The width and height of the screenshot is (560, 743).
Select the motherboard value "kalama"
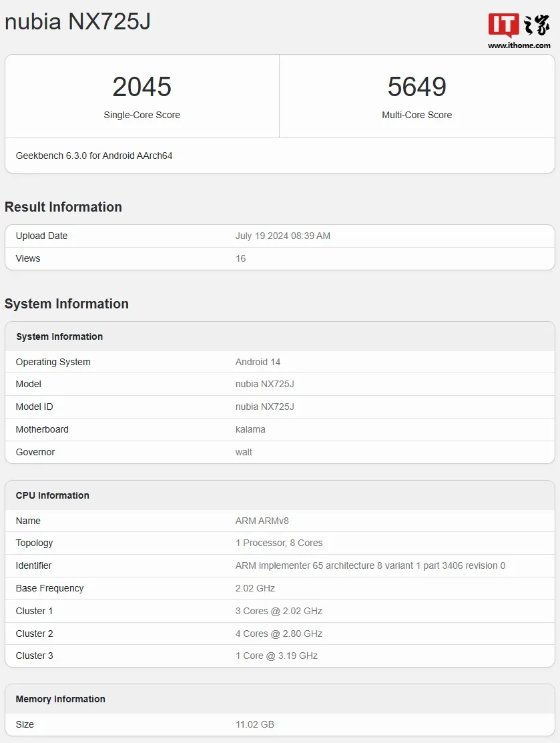(x=250, y=430)
